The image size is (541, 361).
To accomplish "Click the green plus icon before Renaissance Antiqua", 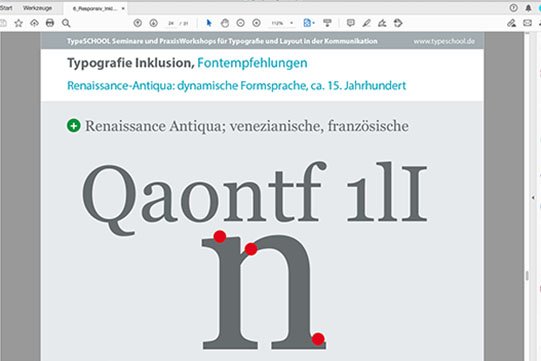I will coord(73,126).
